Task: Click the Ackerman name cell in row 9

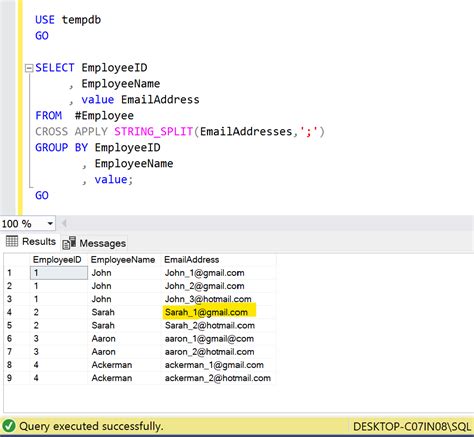Action: (x=125, y=378)
